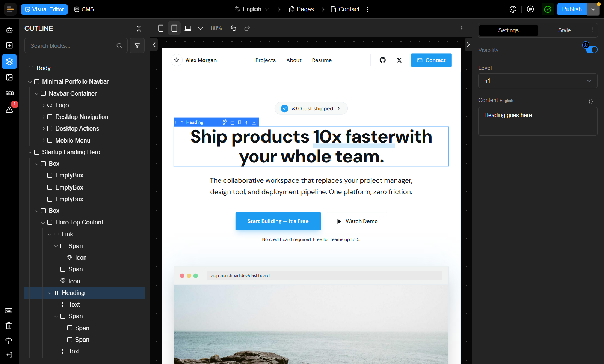Duplicate the selected Heading block

click(232, 122)
